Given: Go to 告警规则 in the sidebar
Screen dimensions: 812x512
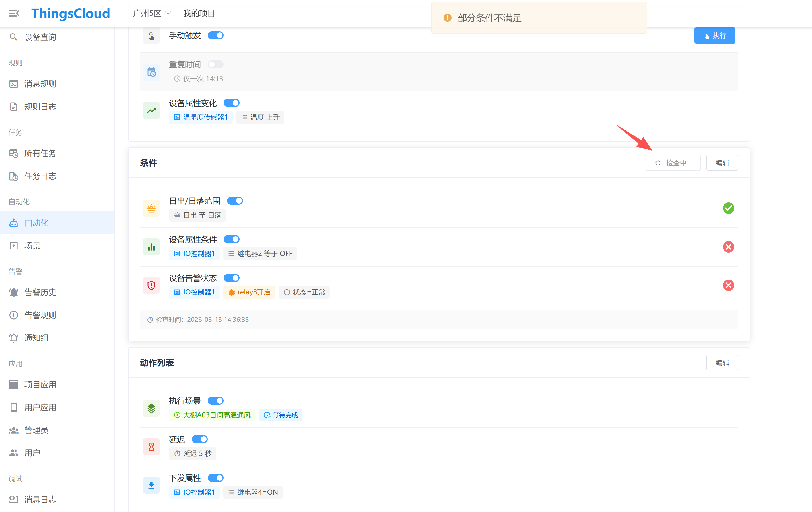Looking at the screenshot, I should 40,315.
